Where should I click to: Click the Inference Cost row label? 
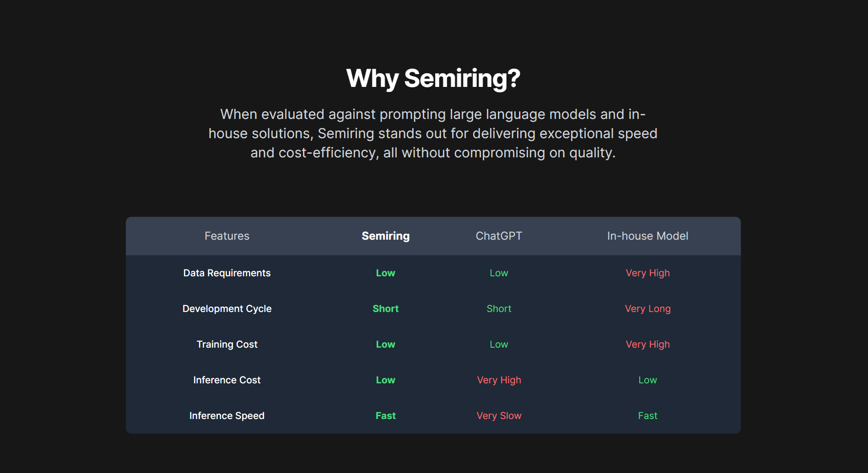click(x=227, y=380)
